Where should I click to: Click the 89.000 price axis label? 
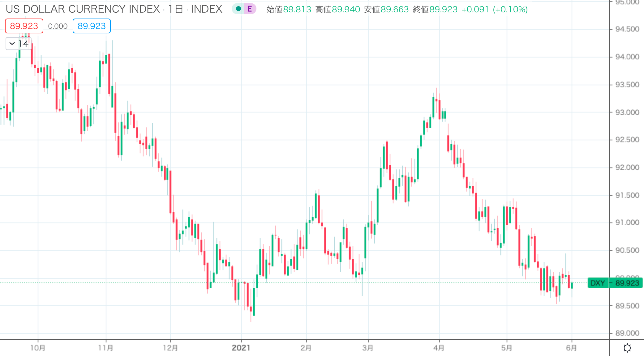[x=627, y=333]
